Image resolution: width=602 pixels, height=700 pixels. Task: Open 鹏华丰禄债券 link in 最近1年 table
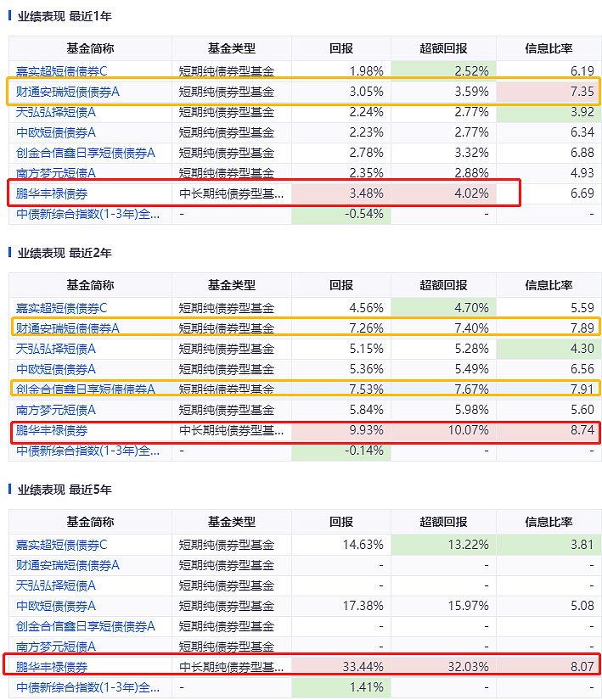pos(52,193)
